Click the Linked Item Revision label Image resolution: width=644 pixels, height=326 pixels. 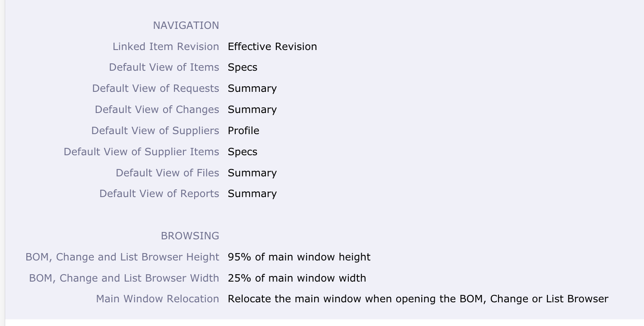click(166, 47)
